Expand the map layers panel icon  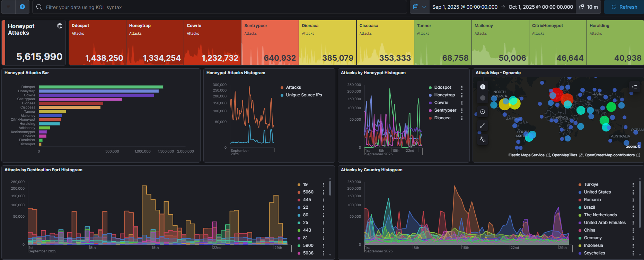(635, 87)
